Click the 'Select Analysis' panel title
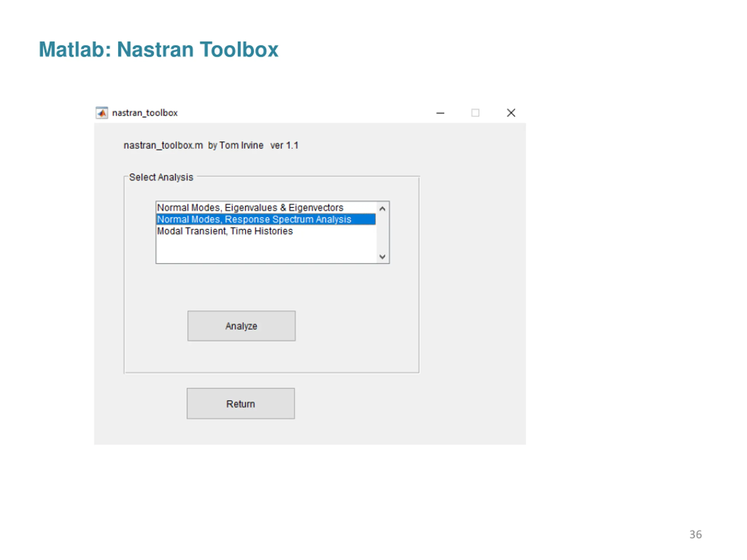Viewport: 747px width, 560px height. tap(161, 178)
